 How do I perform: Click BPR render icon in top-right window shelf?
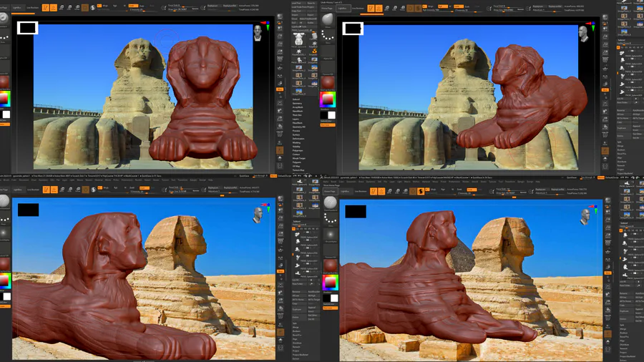coord(605,16)
